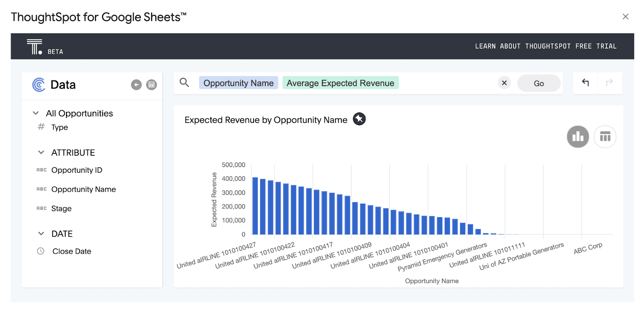The height and width of the screenshot is (314, 644).
Task: Click the United aIRLINE 1010100417 axis label
Action: [x=293, y=256]
